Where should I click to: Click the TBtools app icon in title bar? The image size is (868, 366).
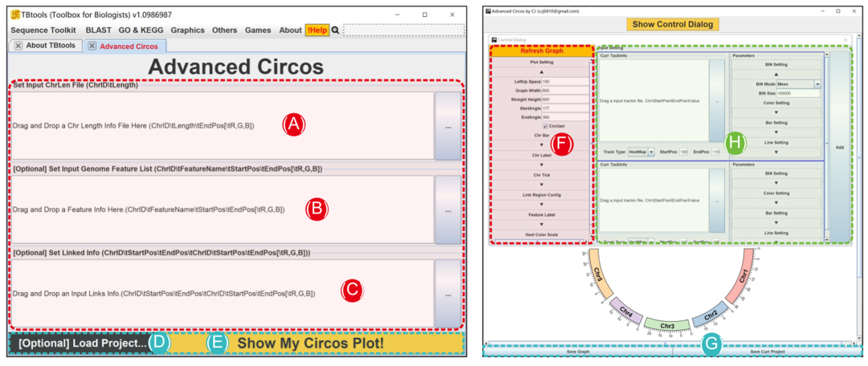tap(16, 14)
